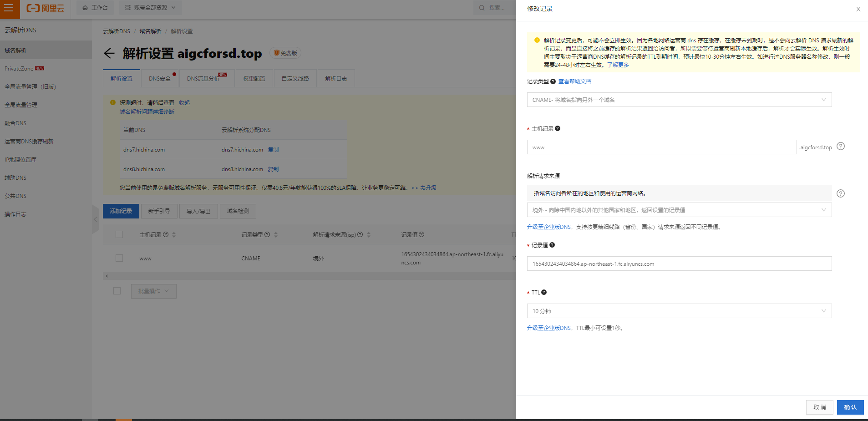Switch to the 自定义线路 tab
Image resolution: width=868 pixels, height=421 pixels.
click(295, 78)
